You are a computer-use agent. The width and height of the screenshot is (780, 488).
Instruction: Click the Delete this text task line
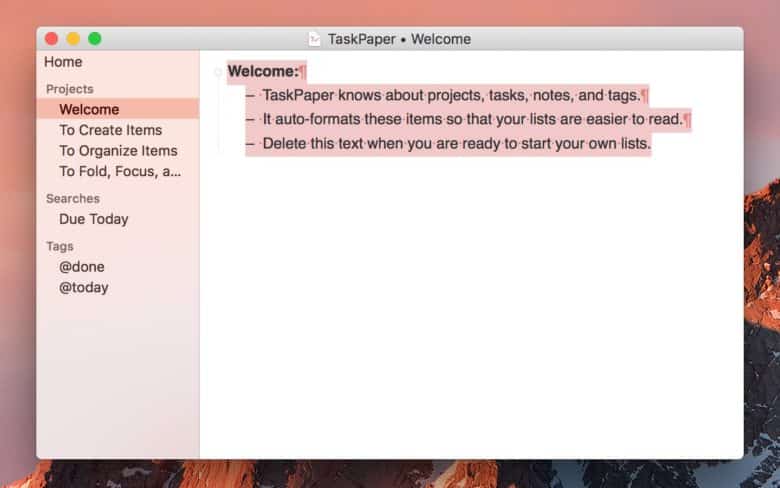[x=457, y=144]
